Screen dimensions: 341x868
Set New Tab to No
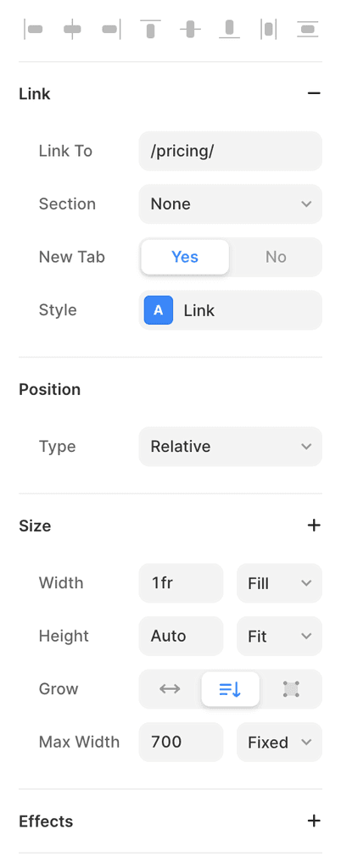pyautogui.click(x=276, y=257)
